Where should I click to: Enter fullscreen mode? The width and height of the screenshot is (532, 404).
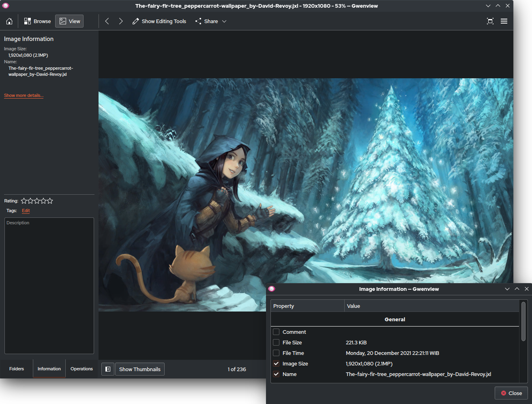pyautogui.click(x=490, y=21)
